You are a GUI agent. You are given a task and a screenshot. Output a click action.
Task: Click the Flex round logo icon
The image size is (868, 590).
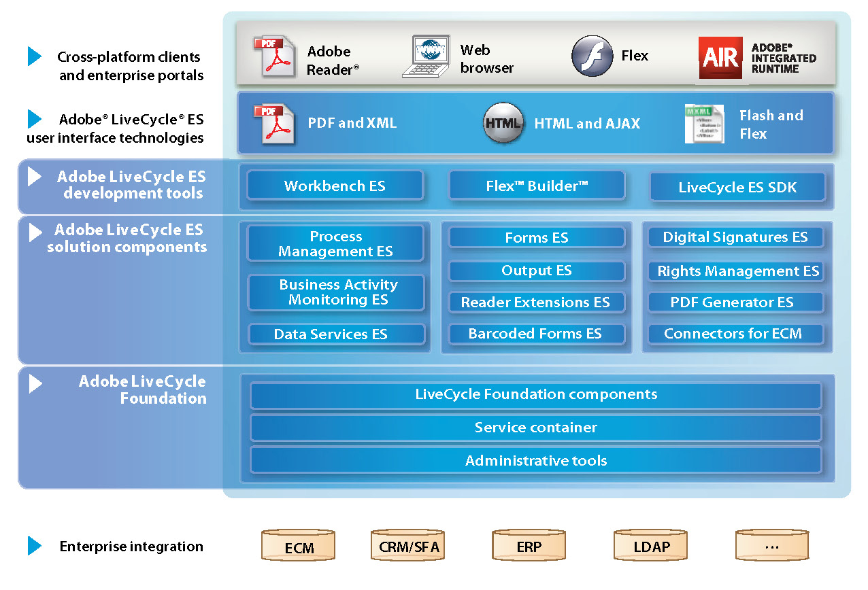[592, 56]
